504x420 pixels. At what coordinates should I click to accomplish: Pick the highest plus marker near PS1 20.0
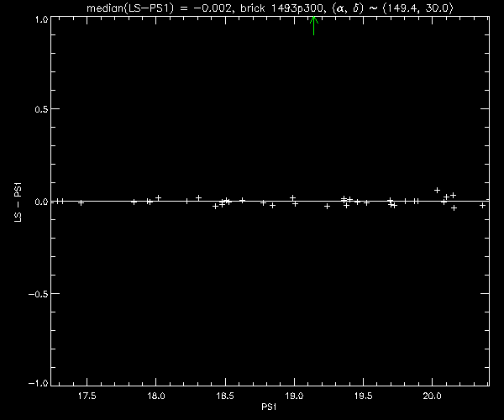coord(437,190)
